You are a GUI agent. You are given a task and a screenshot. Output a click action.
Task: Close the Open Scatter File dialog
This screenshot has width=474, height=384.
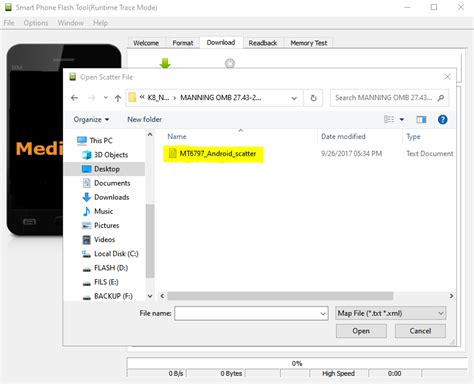(x=447, y=77)
